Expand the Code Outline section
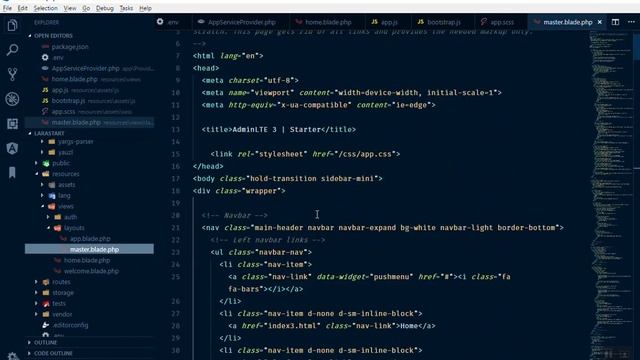The width and height of the screenshot is (640, 360). coord(53,353)
